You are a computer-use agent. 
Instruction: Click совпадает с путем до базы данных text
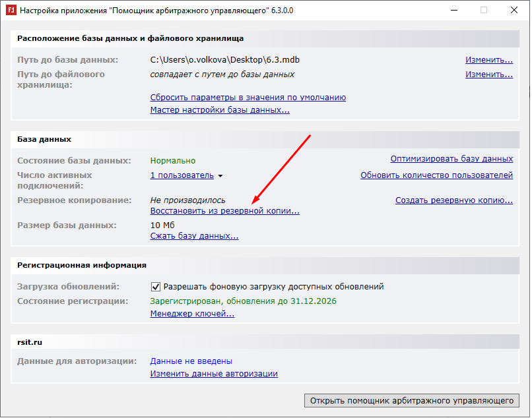pos(222,75)
